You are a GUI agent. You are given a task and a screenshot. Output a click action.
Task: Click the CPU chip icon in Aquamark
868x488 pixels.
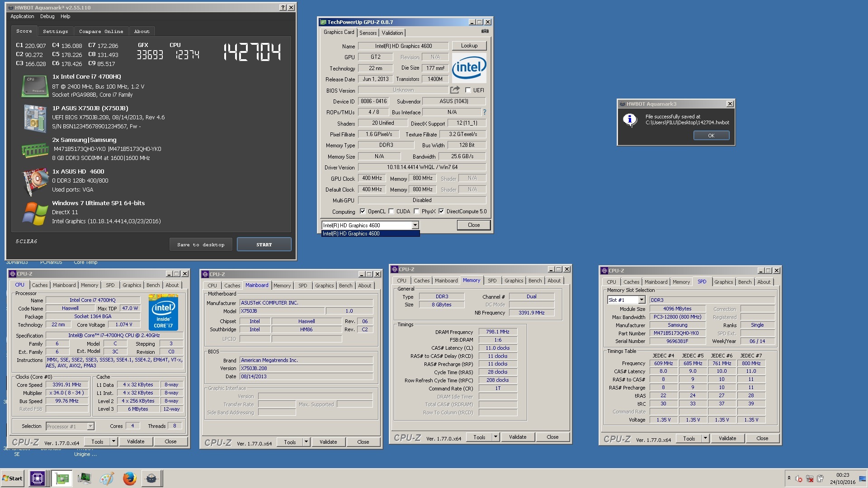click(x=35, y=86)
